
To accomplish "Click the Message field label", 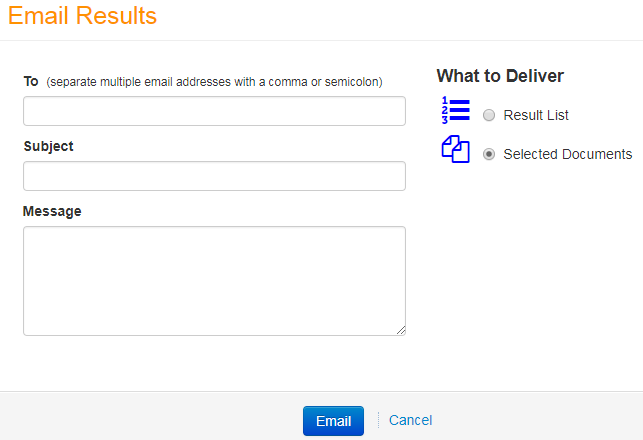I will click(52, 211).
